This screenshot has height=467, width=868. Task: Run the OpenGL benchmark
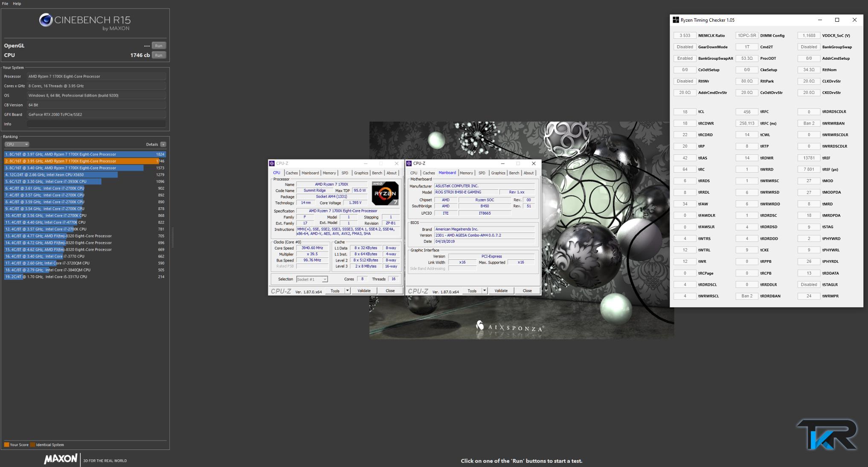[159, 46]
